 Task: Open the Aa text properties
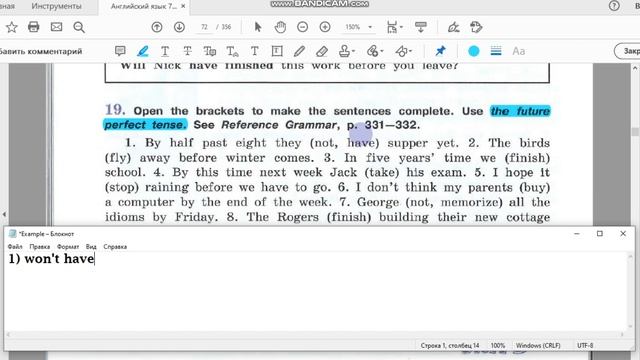[518, 51]
